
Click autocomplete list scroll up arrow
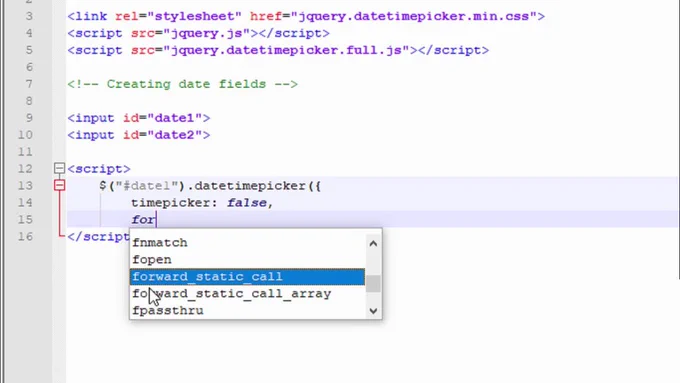click(373, 244)
